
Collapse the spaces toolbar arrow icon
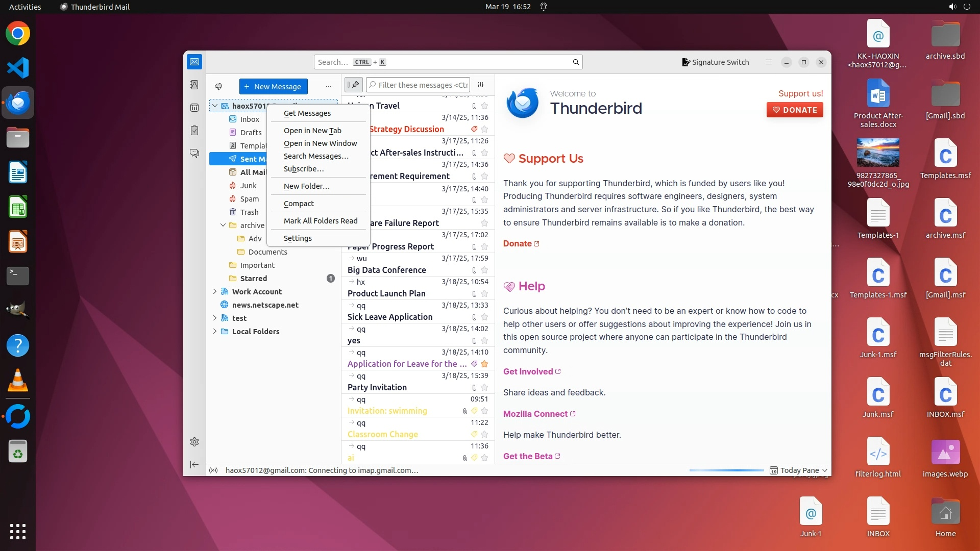click(194, 464)
